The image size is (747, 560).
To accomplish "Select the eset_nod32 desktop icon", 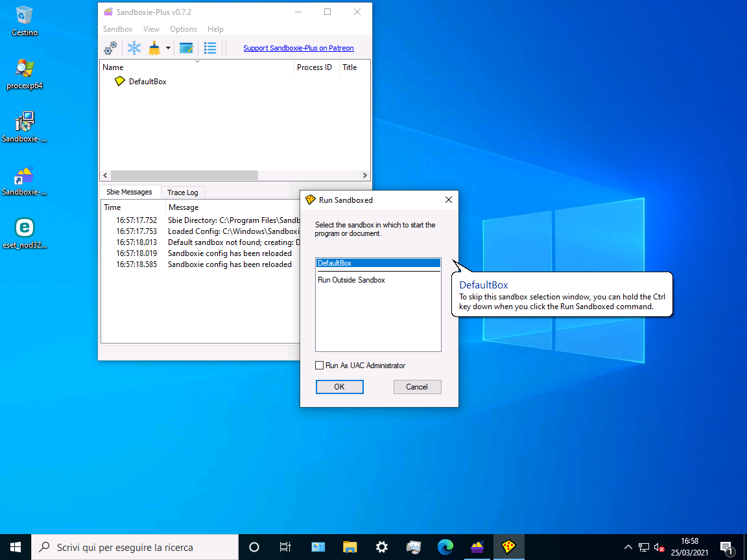I will coord(24,234).
